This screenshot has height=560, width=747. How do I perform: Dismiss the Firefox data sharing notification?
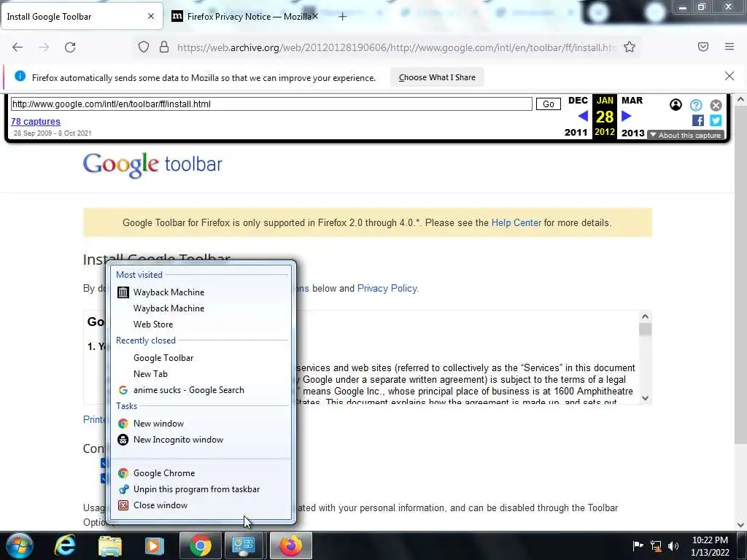(x=729, y=76)
